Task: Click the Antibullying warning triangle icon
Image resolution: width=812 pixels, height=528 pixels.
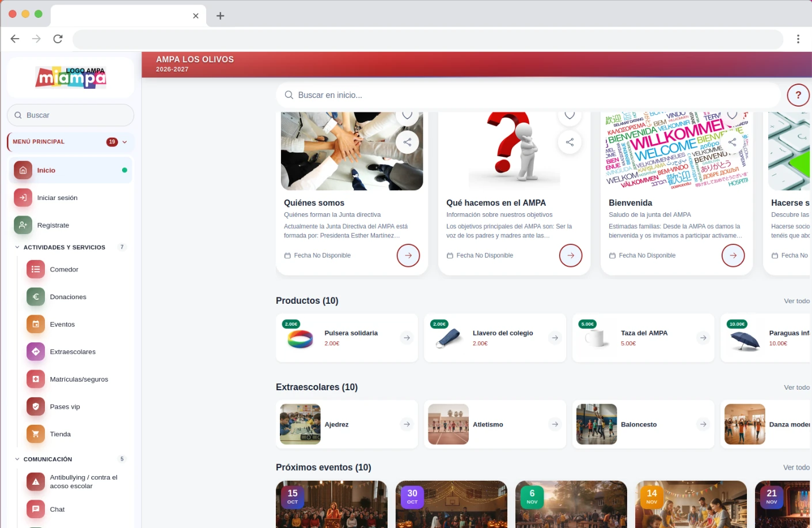Action: point(36,482)
